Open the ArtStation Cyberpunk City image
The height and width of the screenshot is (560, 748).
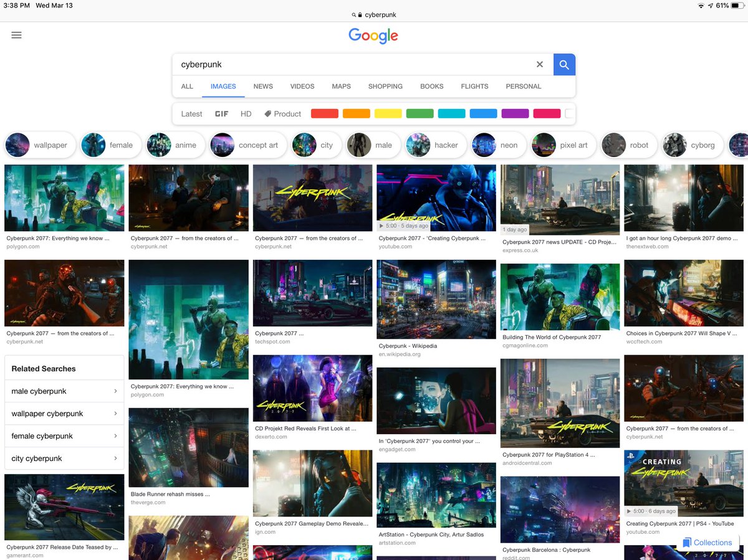point(436,495)
